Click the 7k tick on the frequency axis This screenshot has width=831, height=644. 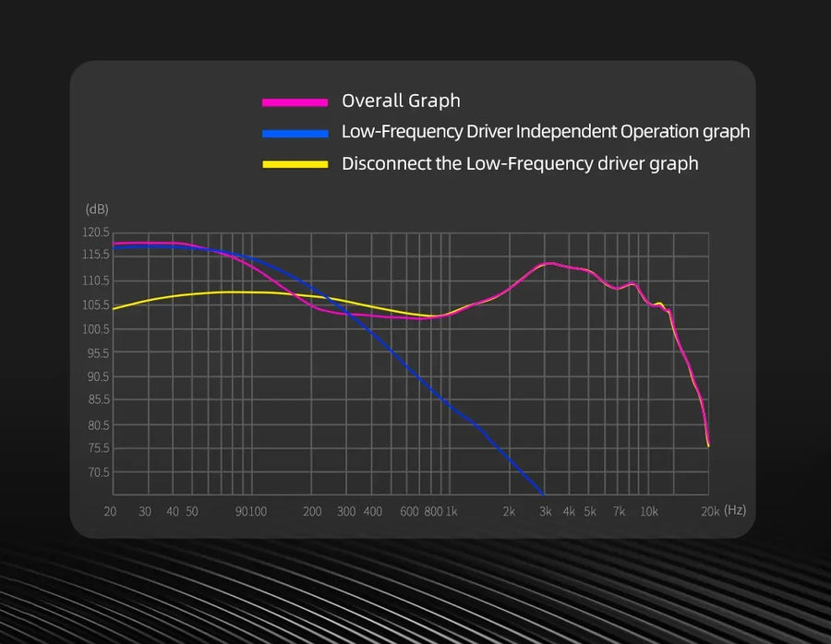pyautogui.click(x=619, y=511)
